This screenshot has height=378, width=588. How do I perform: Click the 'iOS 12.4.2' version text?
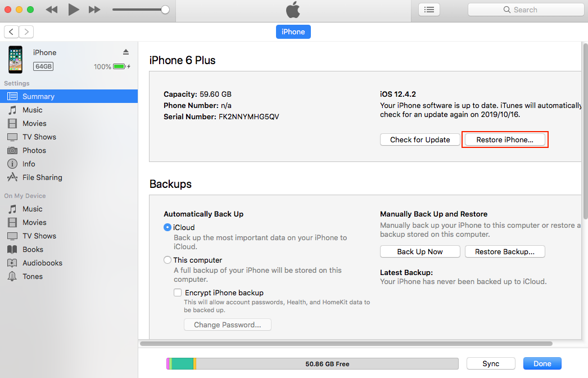[398, 94]
